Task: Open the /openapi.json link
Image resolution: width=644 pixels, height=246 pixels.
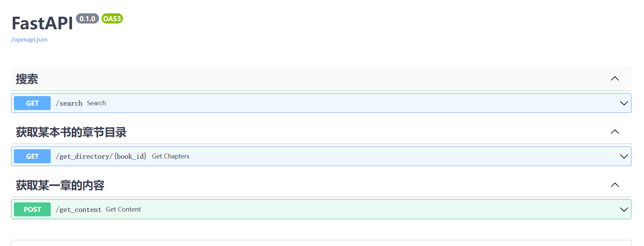Action: (x=29, y=40)
